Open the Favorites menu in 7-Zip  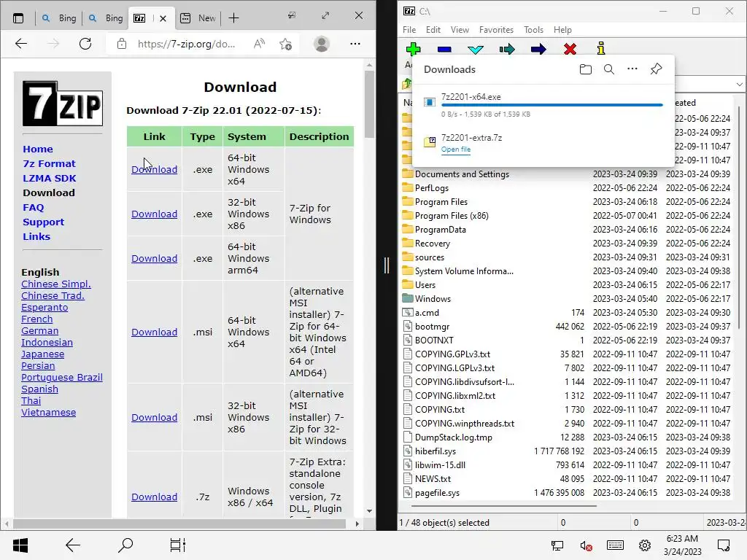(496, 29)
